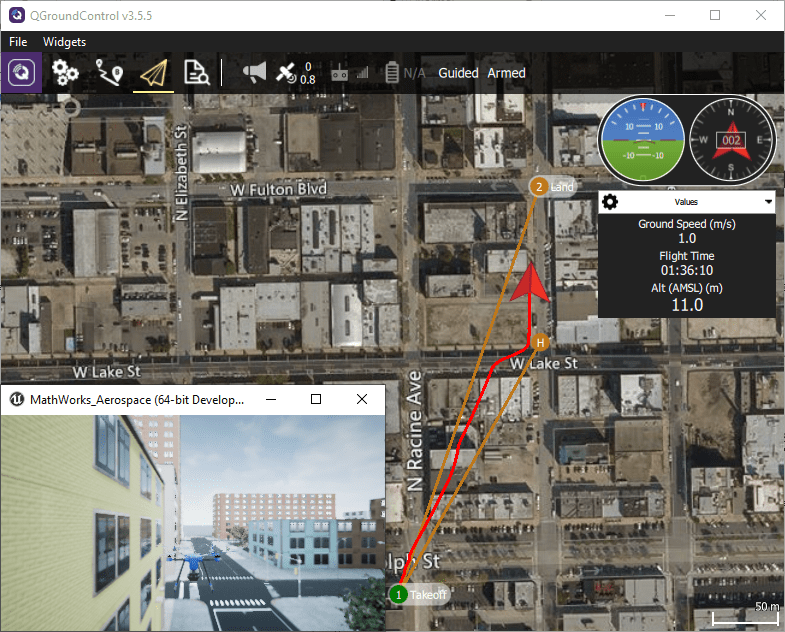Viewport: 785px width, 632px height.
Task: Open the Widgets menu
Action: [64, 42]
